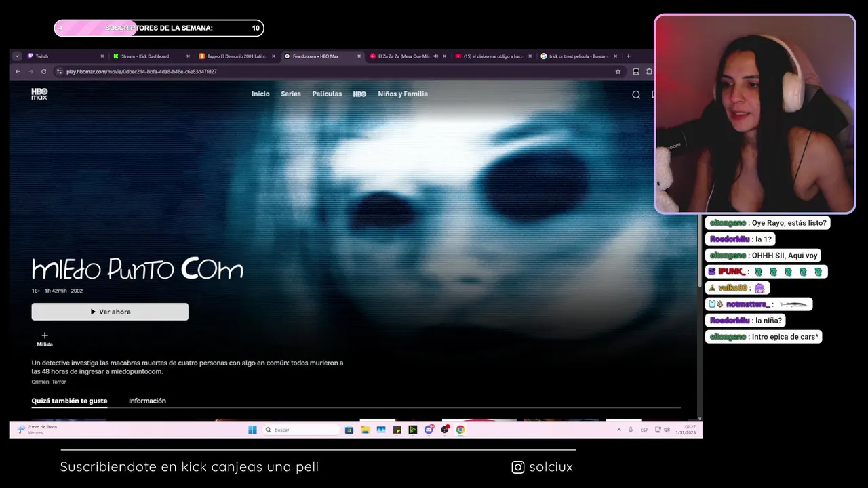This screenshot has width=868, height=488.
Task: Open the HBO Max search magnifier icon
Action: [x=636, y=94]
